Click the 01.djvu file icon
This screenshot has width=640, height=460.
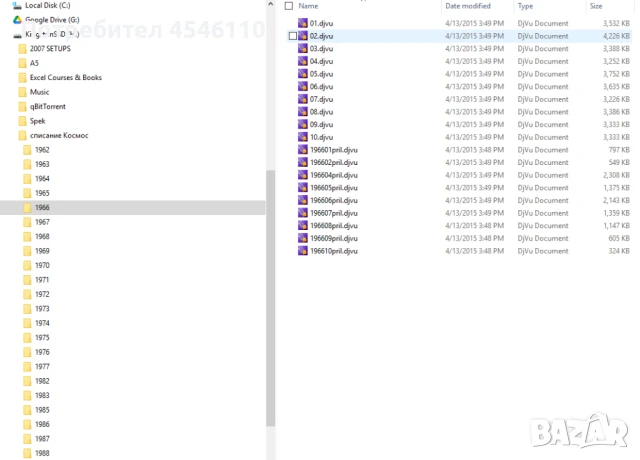pyautogui.click(x=302, y=23)
